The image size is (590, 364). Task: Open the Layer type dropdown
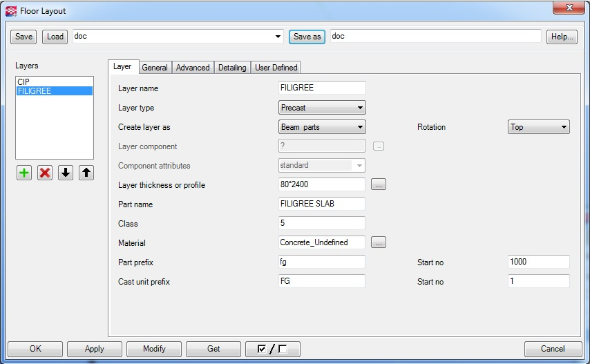coord(322,108)
